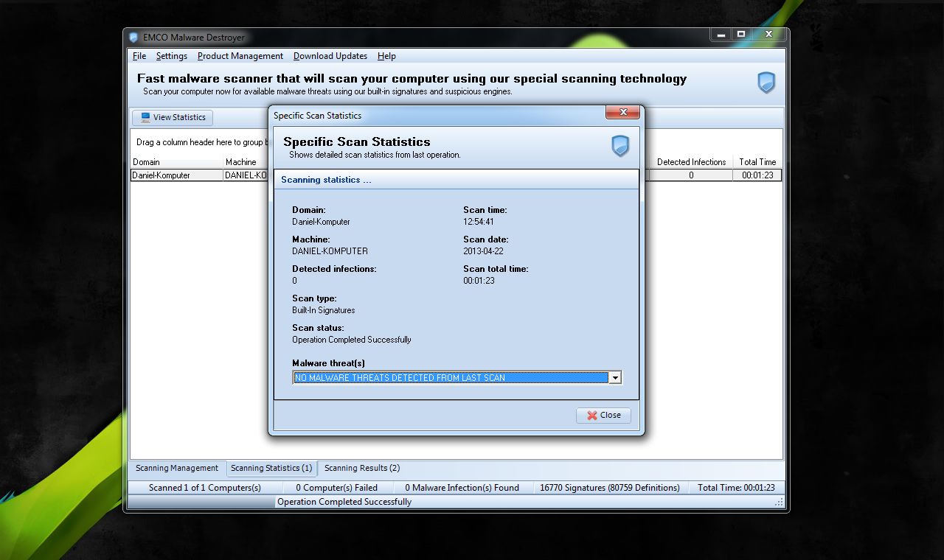
Task: Open the Product Management menu
Action: coord(240,56)
